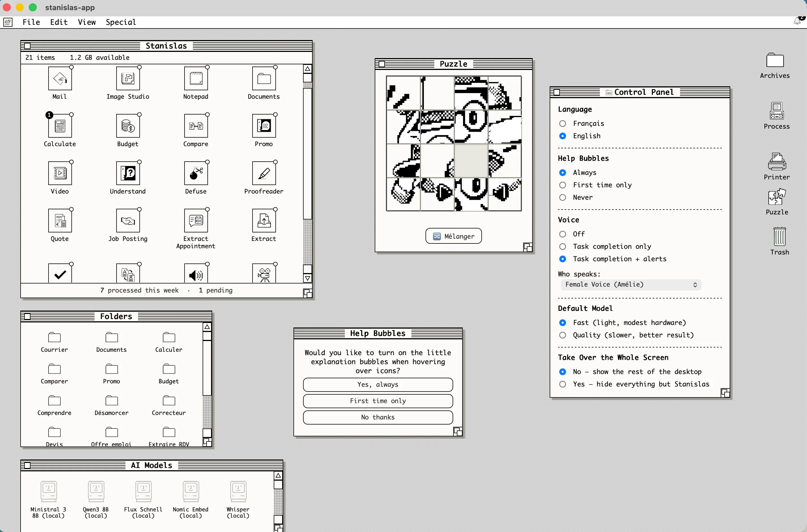Screen dimensions: 807x532
Task: Click the notification bell in menu bar
Action: pyautogui.click(x=797, y=21)
